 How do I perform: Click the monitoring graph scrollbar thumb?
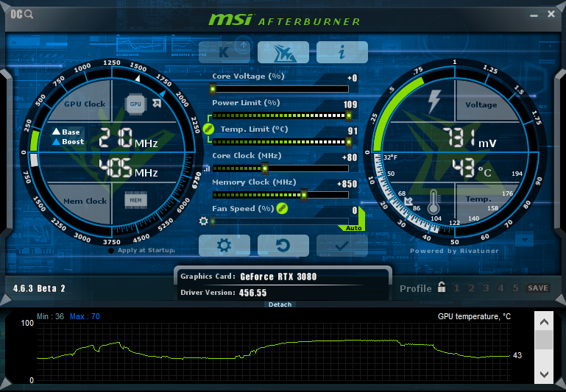[544, 340]
